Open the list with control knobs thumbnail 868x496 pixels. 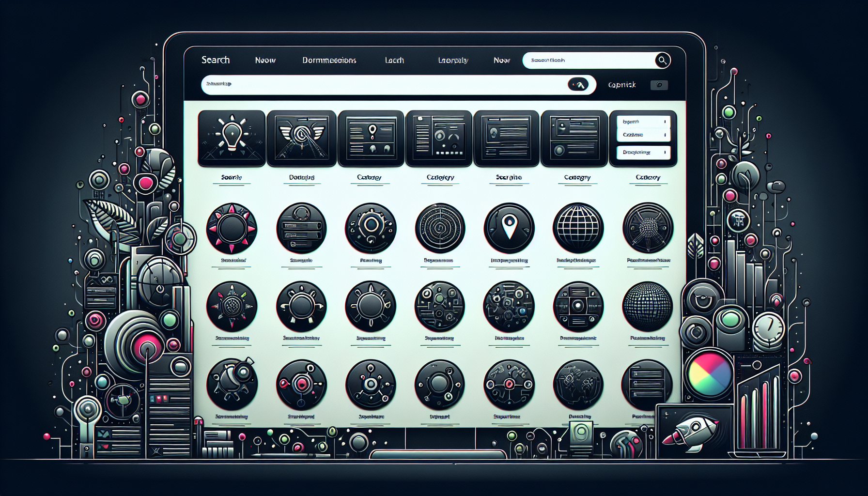coord(439,139)
